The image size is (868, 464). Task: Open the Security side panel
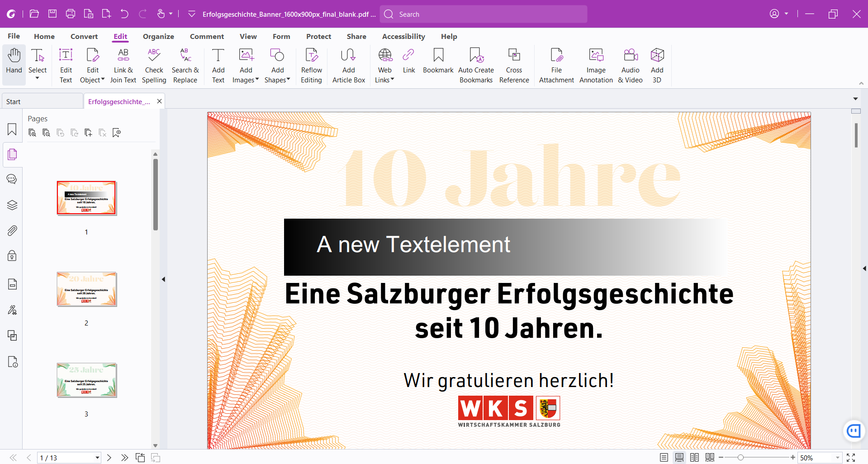pyautogui.click(x=12, y=256)
